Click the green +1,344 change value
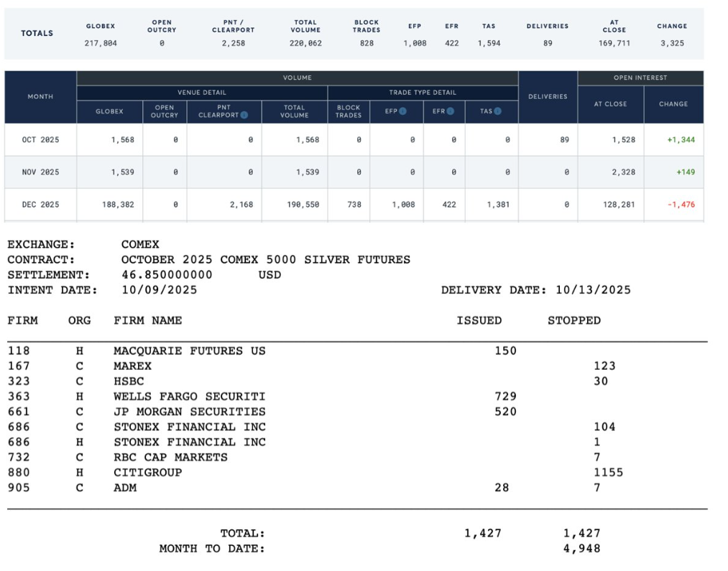The width and height of the screenshot is (728, 571). [681, 140]
